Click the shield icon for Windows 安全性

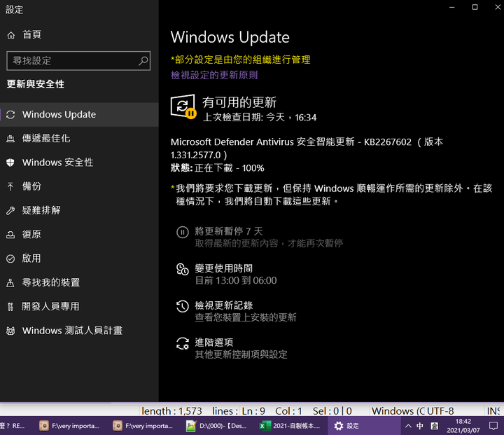[x=10, y=163]
